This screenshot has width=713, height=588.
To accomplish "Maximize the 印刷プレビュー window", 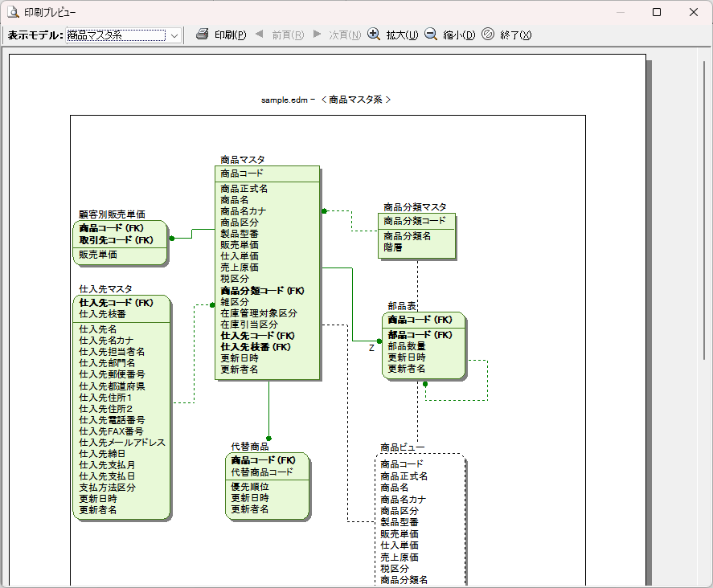I will point(657,12).
